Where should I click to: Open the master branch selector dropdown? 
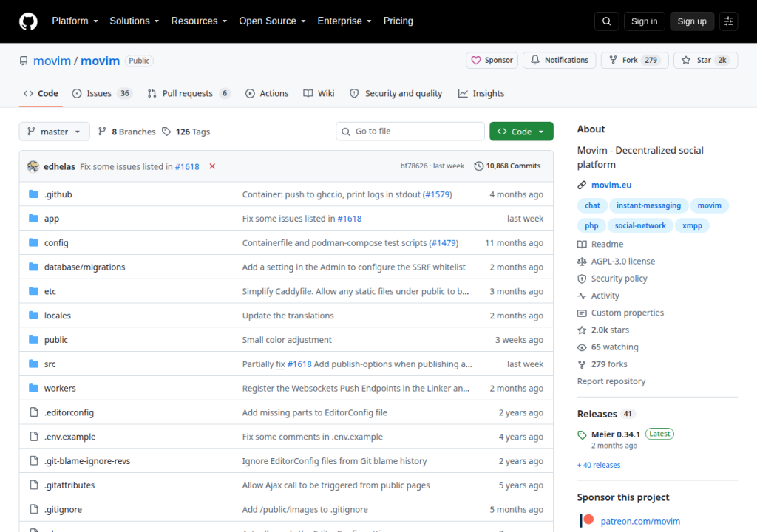click(x=54, y=132)
